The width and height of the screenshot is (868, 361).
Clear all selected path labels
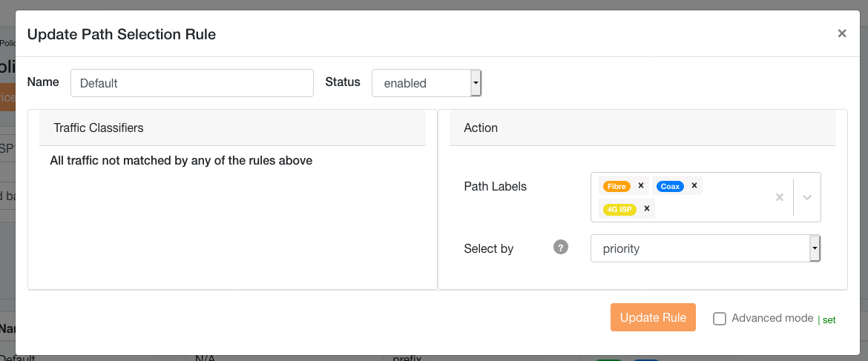[779, 197]
